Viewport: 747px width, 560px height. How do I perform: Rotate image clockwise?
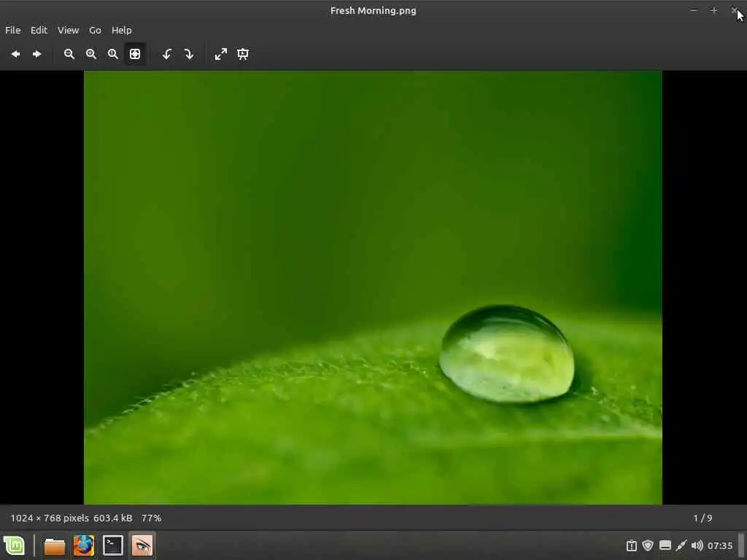(x=189, y=54)
